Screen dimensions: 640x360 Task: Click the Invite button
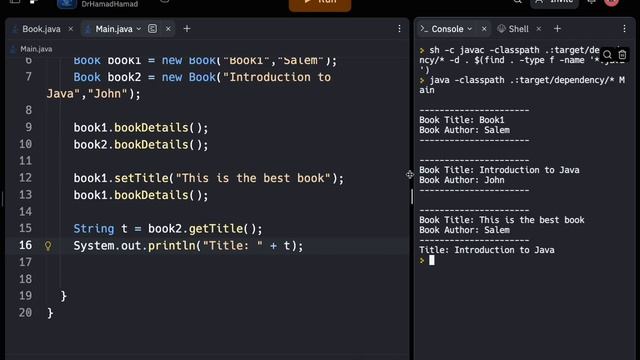(554, 2)
